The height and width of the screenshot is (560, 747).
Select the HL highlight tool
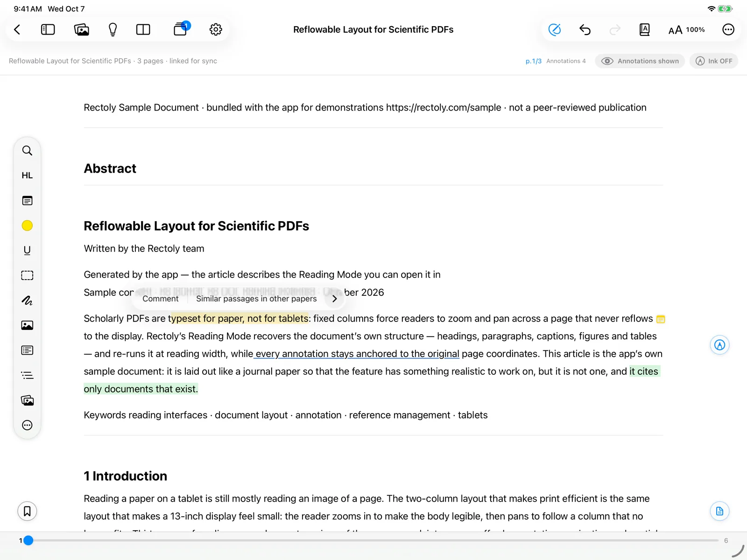tap(27, 175)
